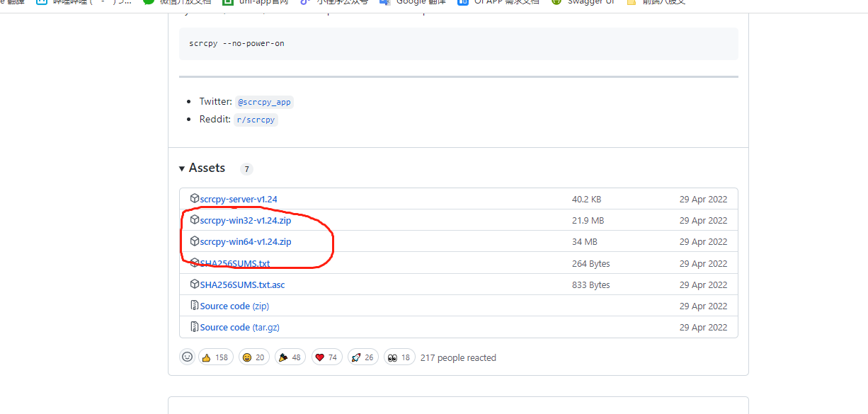Viewport: 868px width, 414px height.
Task: Collapse the Assets section triangle
Action: tap(182, 168)
